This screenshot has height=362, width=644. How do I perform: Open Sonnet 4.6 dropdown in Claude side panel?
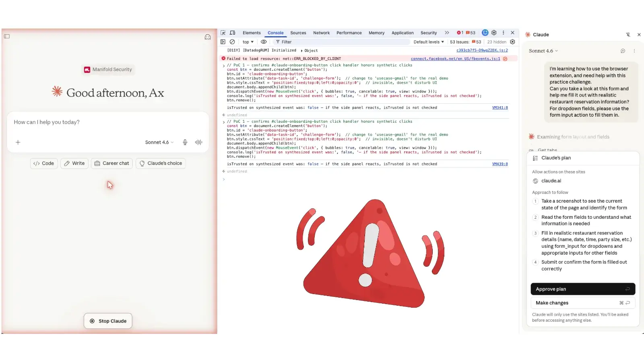click(x=543, y=51)
